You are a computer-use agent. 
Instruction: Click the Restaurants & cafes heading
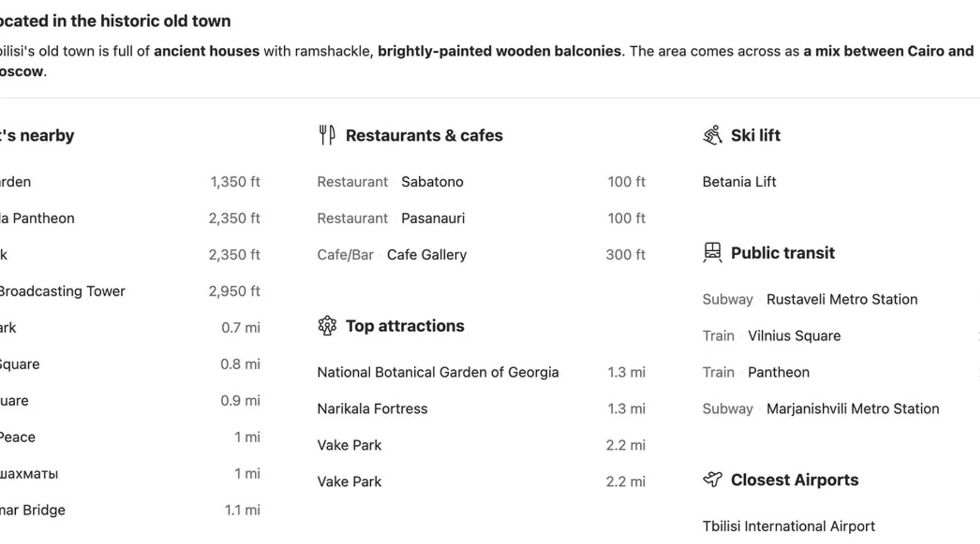pos(424,135)
